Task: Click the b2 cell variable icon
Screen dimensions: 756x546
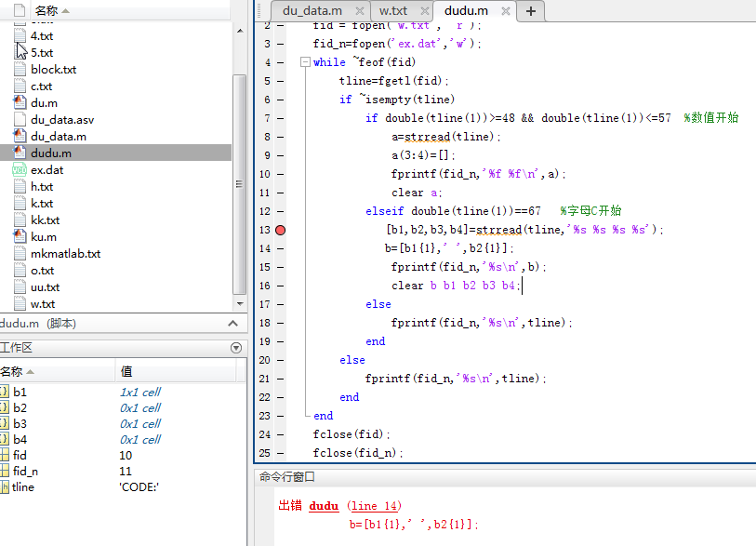Action: [x=5, y=407]
